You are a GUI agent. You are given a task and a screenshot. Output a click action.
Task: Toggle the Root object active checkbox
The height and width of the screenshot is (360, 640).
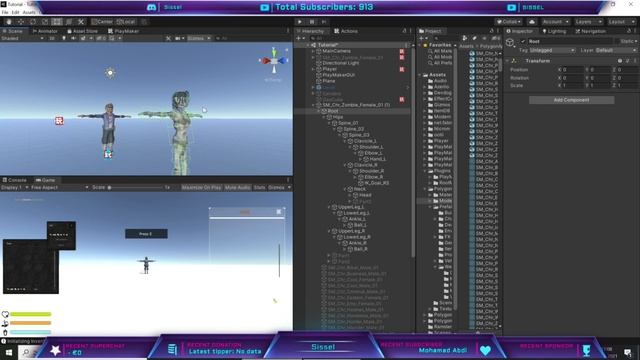pos(523,41)
